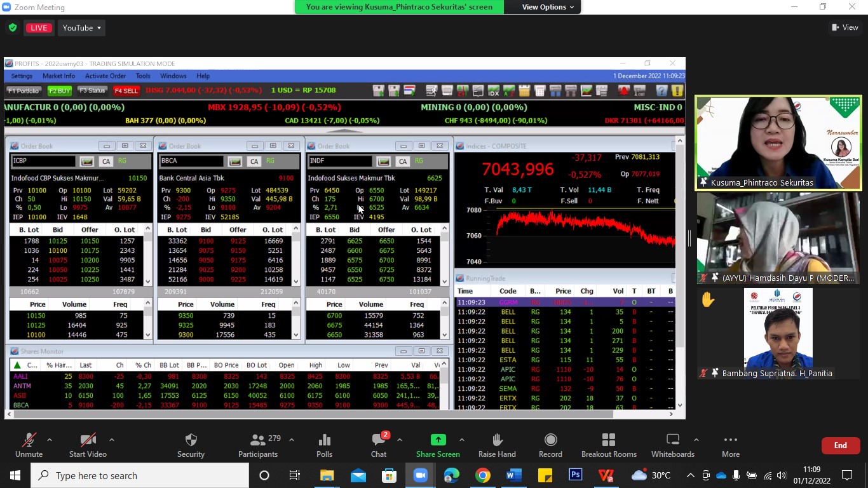Click Windows taskbar search box

140,475
